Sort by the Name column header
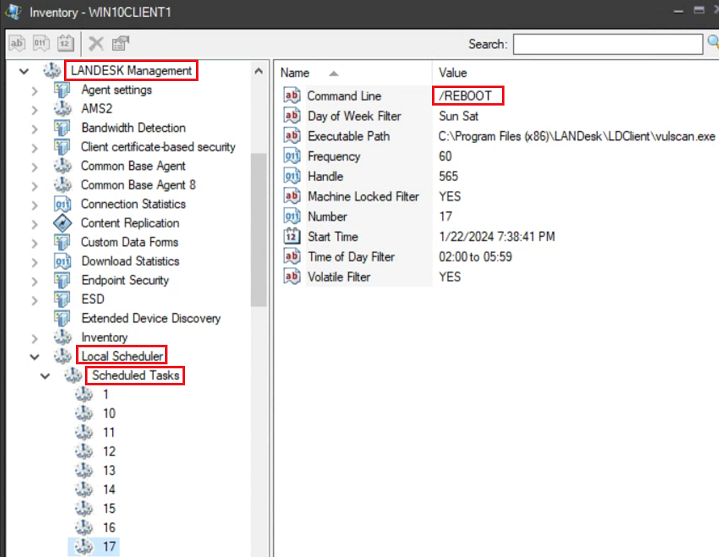719x557 pixels. pos(295,73)
